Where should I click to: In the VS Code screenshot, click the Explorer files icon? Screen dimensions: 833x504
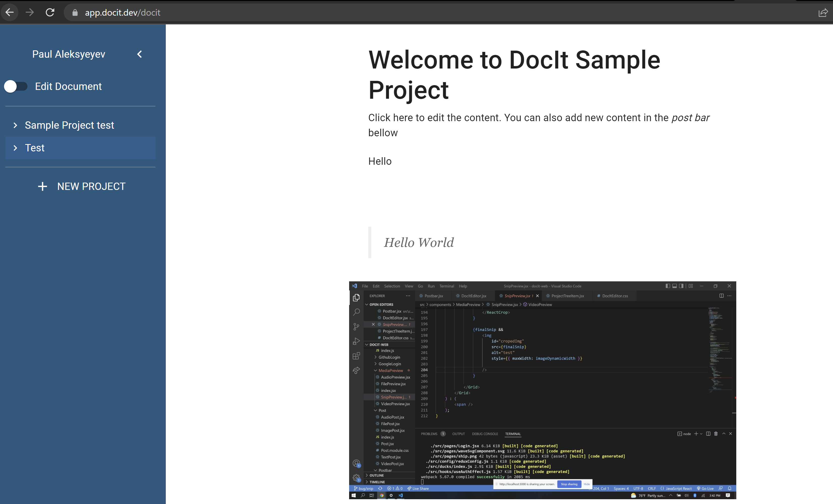coord(356,297)
